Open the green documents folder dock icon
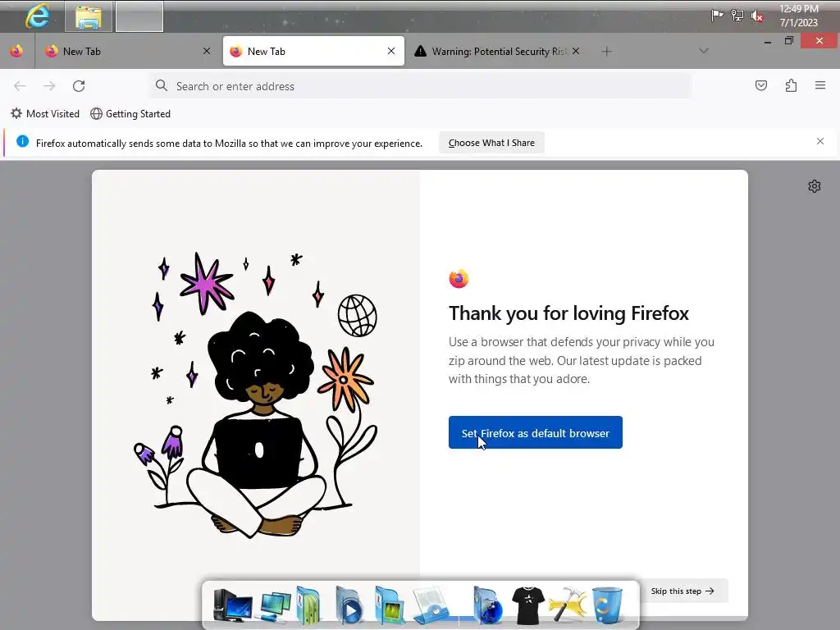840x630 pixels. coord(308,605)
